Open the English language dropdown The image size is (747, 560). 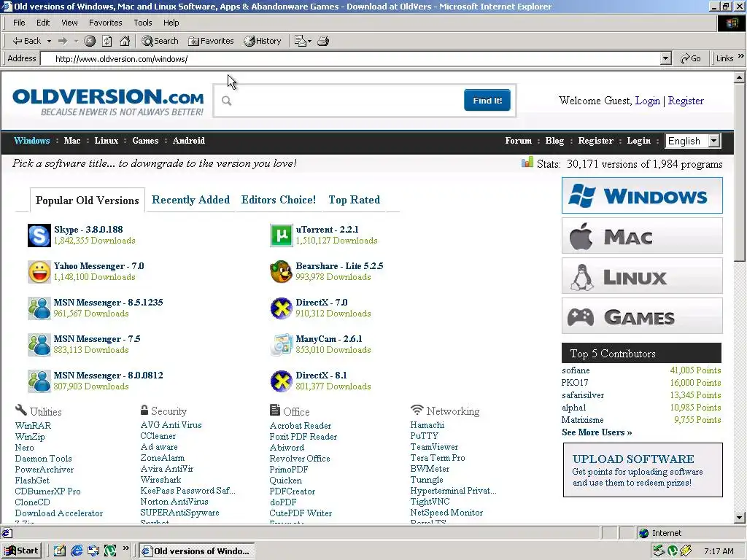693,141
